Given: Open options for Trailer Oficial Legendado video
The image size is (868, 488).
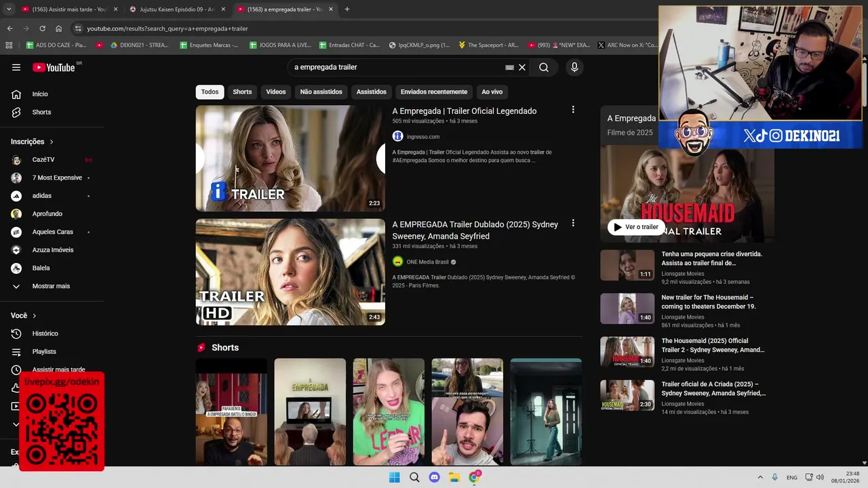Looking at the screenshot, I should click(573, 110).
